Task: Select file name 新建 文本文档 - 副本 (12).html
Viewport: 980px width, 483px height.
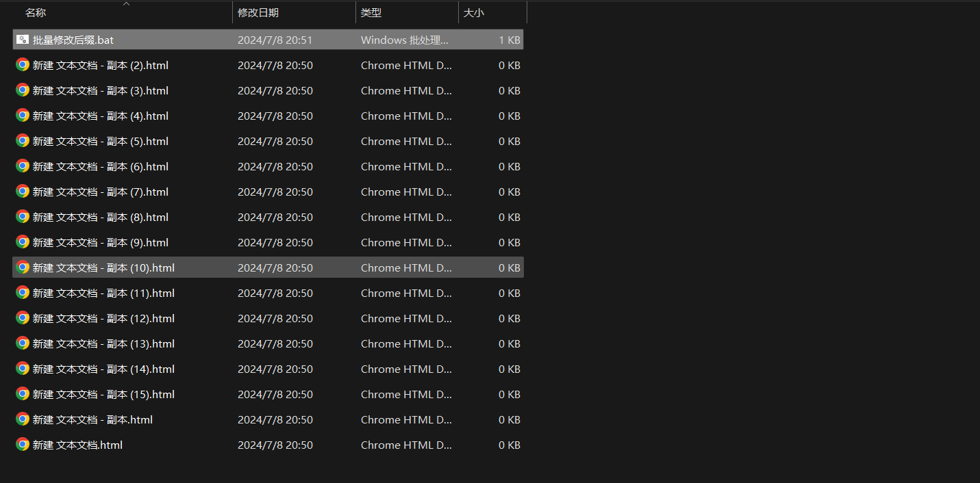Action: coord(103,318)
